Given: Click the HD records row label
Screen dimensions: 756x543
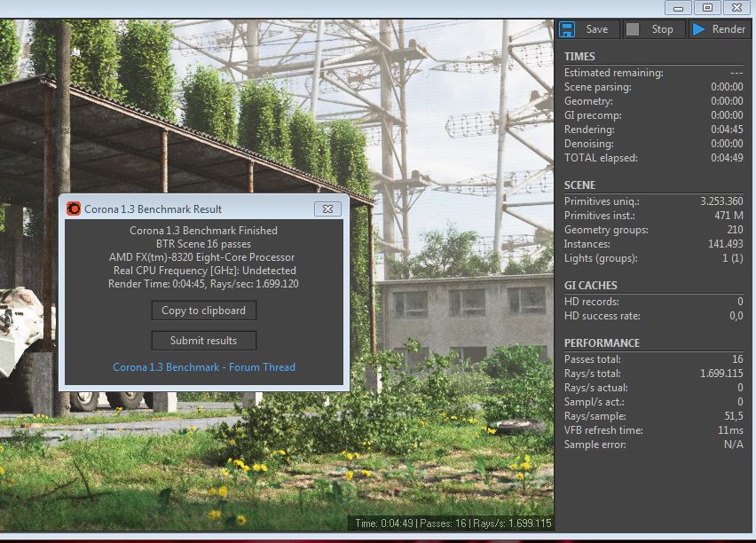Looking at the screenshot, I should [x=591, y=302].
